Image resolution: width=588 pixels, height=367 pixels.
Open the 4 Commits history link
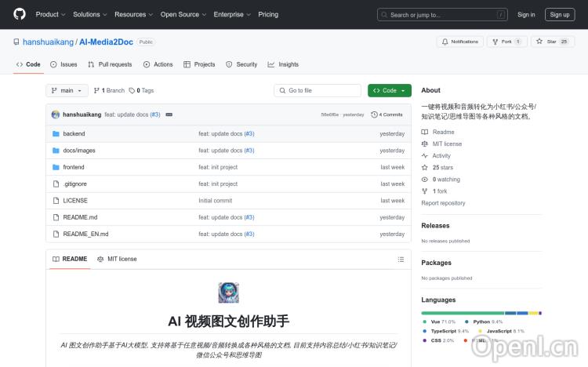click(x=387, y=114)
